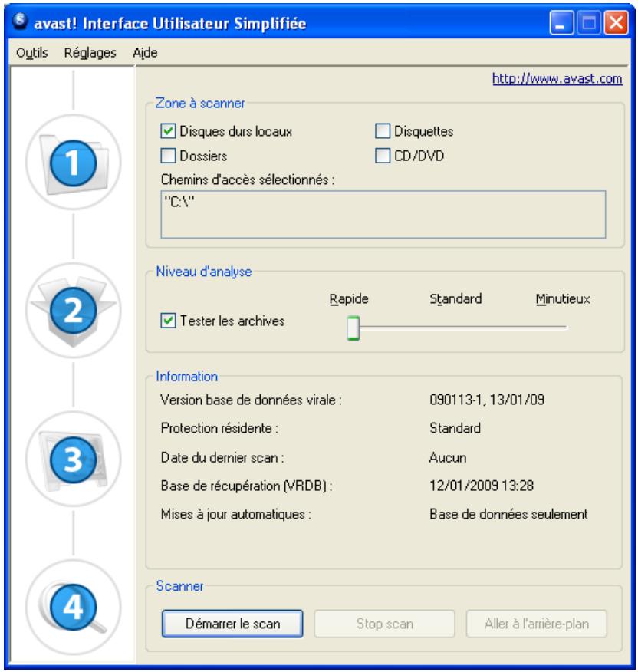The width and height of the screenshot is (638, 672).
Task: Click VRDB date 12/01/2009 13:28
Action: click(x=482, y=486)
